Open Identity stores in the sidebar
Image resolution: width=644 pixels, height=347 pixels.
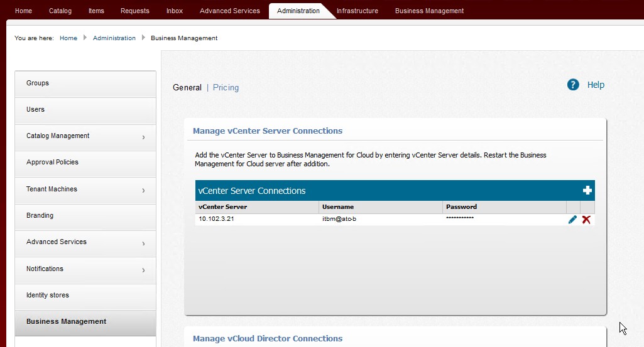click(x=48, y=295)
